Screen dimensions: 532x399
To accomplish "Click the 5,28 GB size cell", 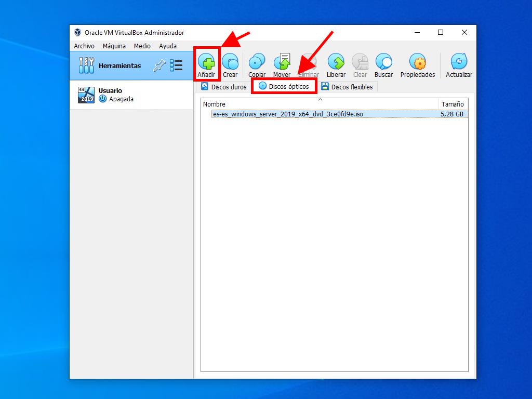I will (x=452, y=114).
